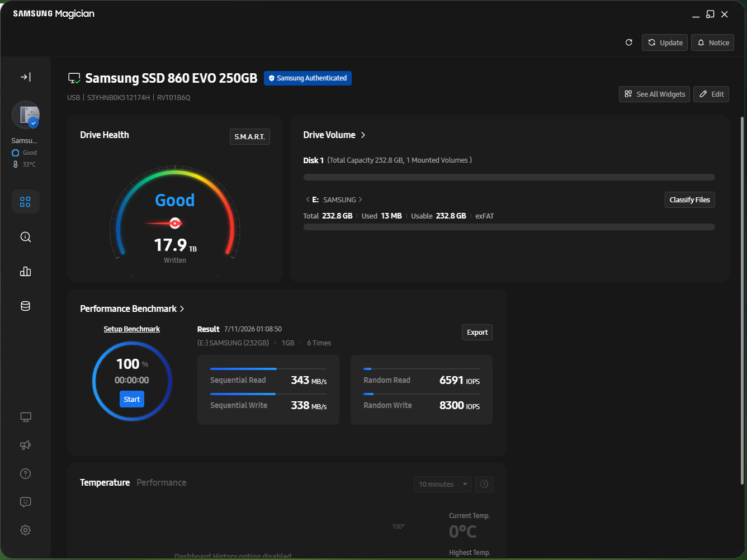The height and width of the screenshot is (560, 747).
Task: Open Data Management database icon in sidebar
Action: [x=26, y=306]
